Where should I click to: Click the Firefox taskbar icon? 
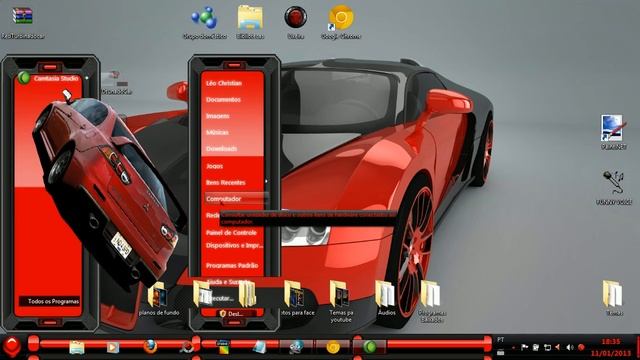pos(150,347)
